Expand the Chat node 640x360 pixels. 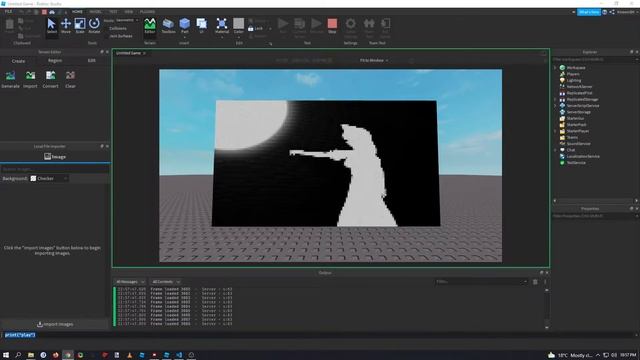pyautogui.click(x=555, y=150)
